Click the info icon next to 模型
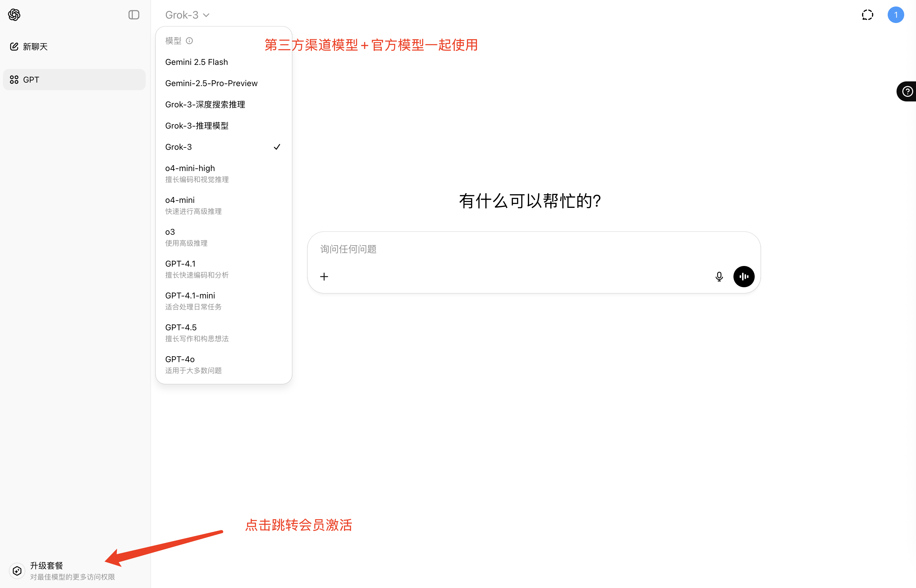 click(189, 40)
